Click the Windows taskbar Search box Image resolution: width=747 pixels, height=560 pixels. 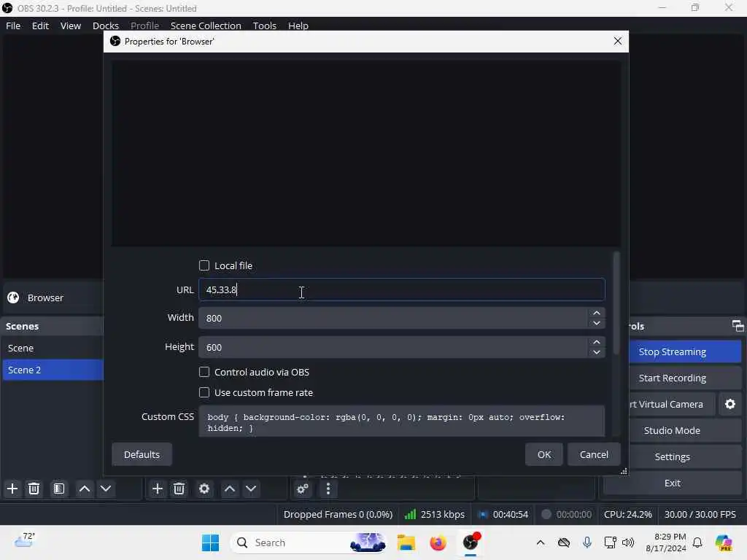pos(309,542)
